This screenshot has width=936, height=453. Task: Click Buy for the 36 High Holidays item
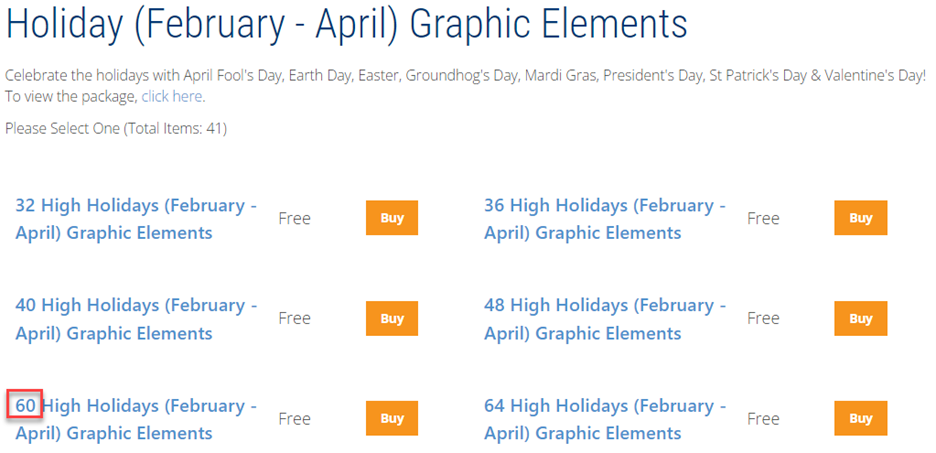860,218
